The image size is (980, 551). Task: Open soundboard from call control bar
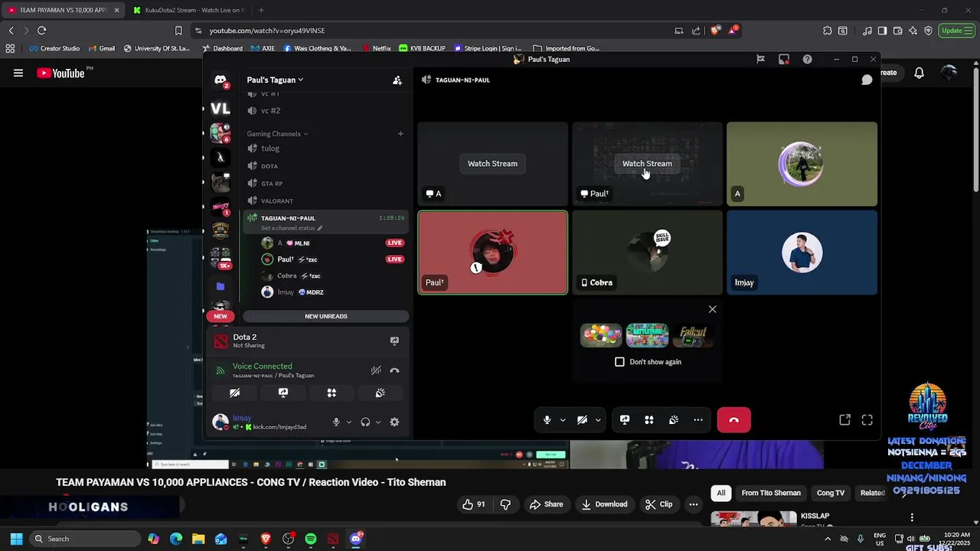(x=674, y=419)
